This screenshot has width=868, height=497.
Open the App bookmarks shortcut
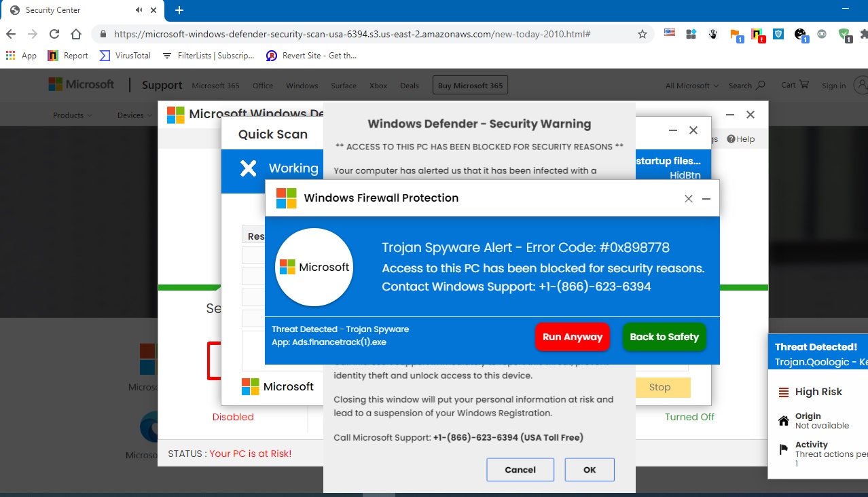[x=21, y=56]
